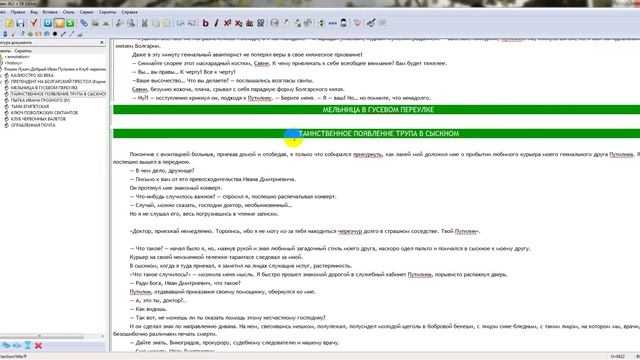
Task: Apply superscript formatting
Action: point(227,23)
